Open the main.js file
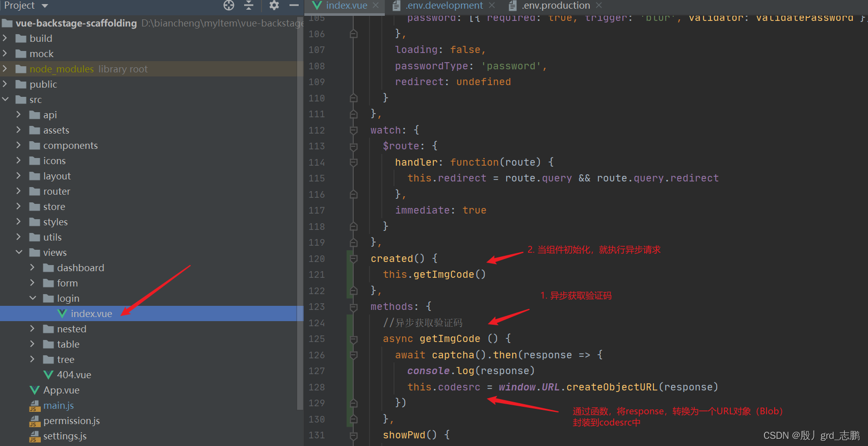 point(59,405)
